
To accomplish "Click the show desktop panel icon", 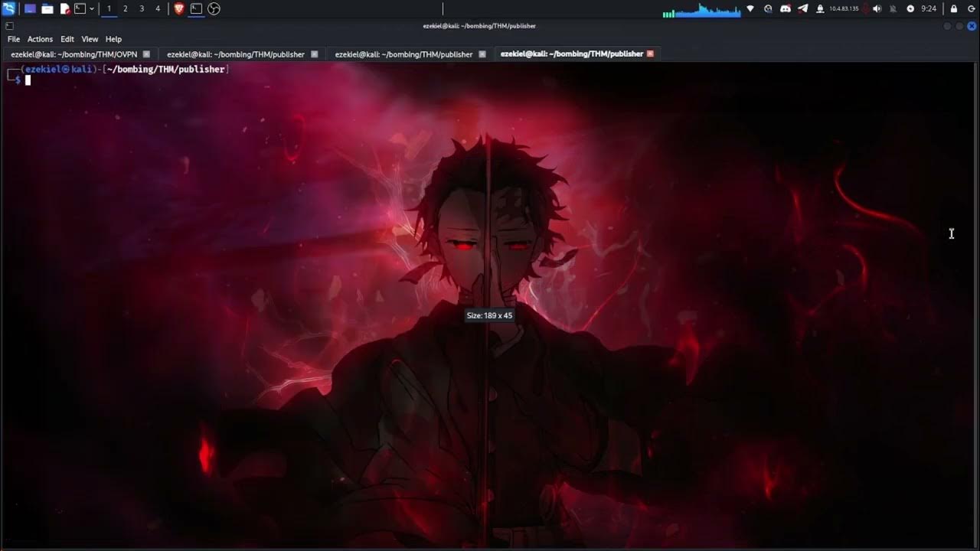I will pos(31,8).
